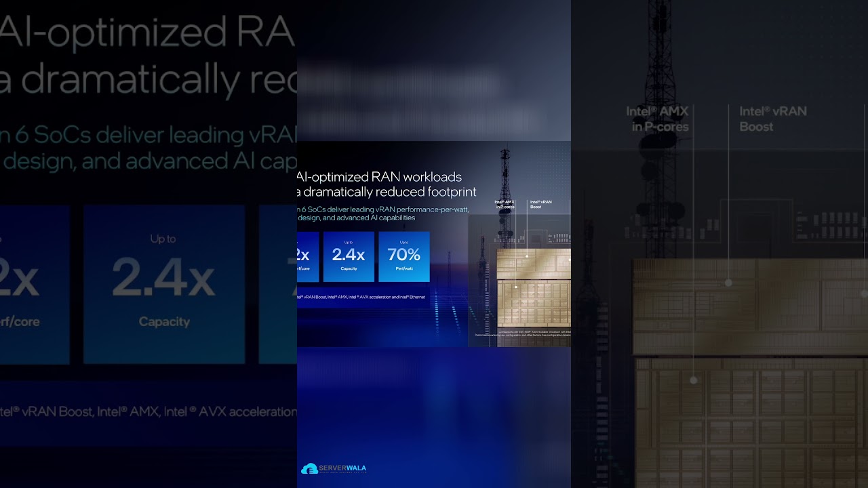Click the large left footnote with Intel AMX

(x=148, y=411)
